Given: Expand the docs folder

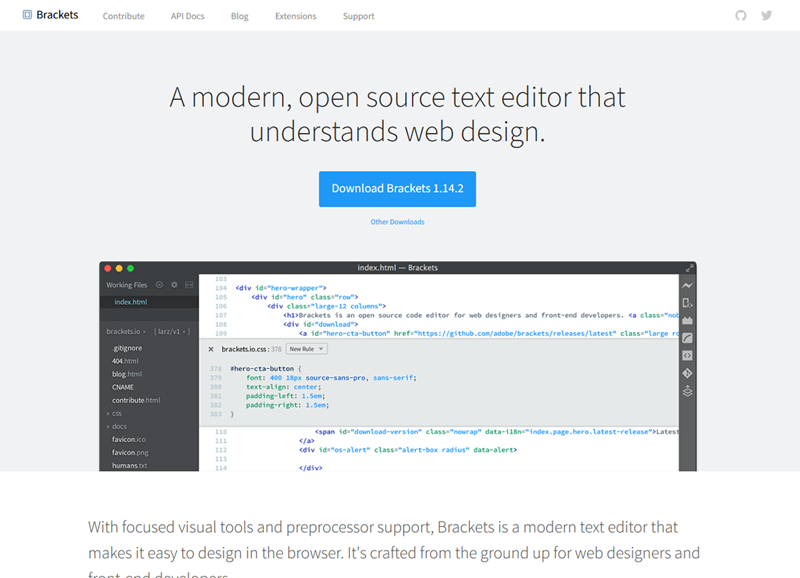Looking at the screenshot, I should (x=117, y=426).
